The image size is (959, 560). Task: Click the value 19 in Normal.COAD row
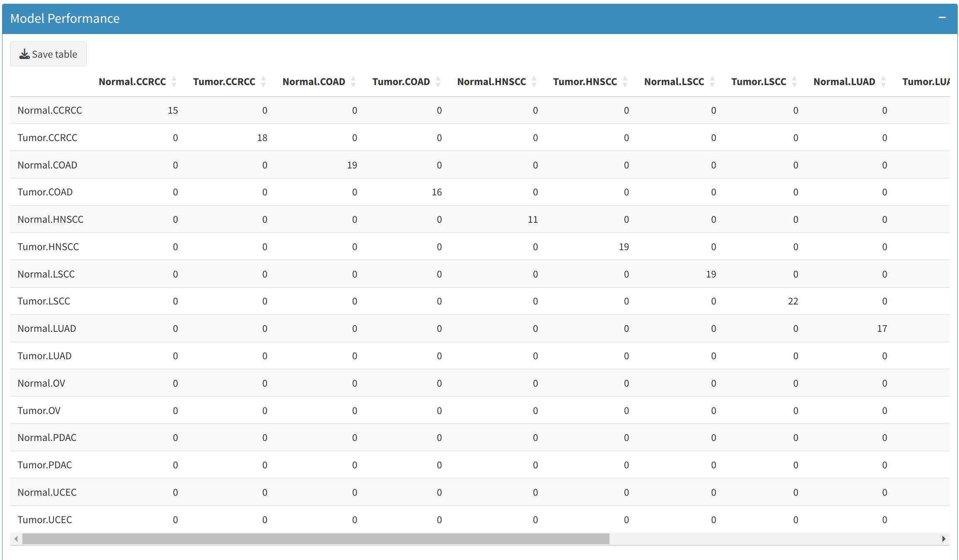pyautogui.click(x=352, y=165)
